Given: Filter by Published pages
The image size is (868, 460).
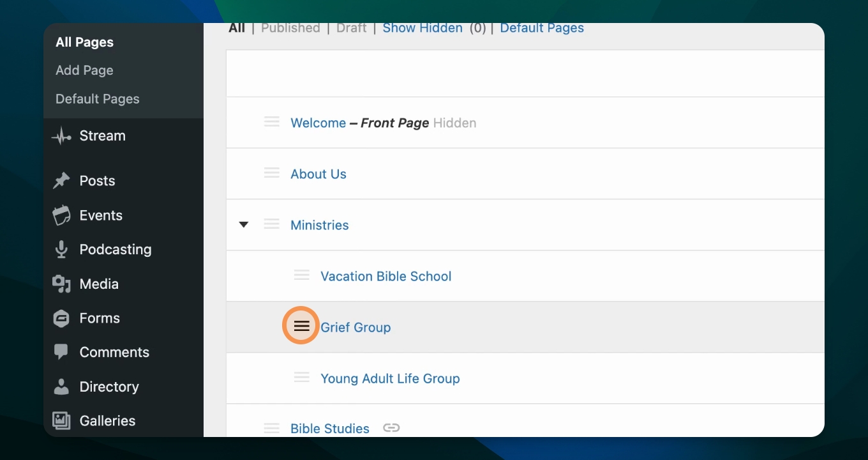Looking at the screenshot, I should 290,28.
